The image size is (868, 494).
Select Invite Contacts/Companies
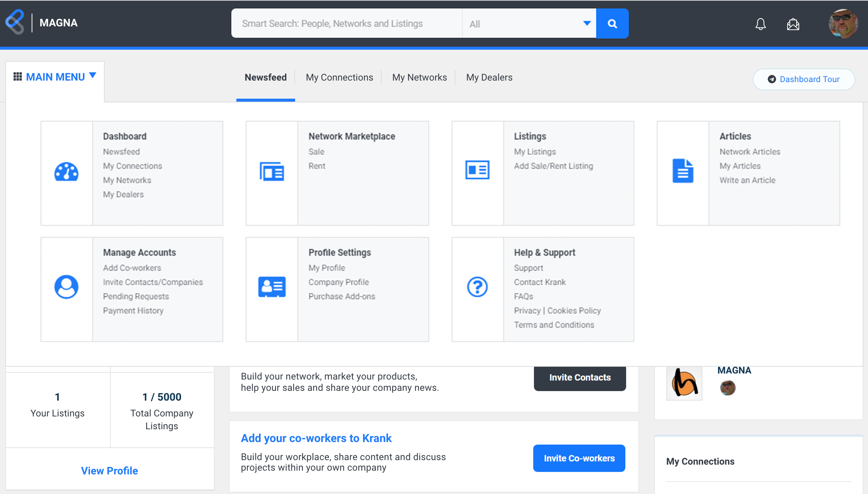(x=153, y=282)
